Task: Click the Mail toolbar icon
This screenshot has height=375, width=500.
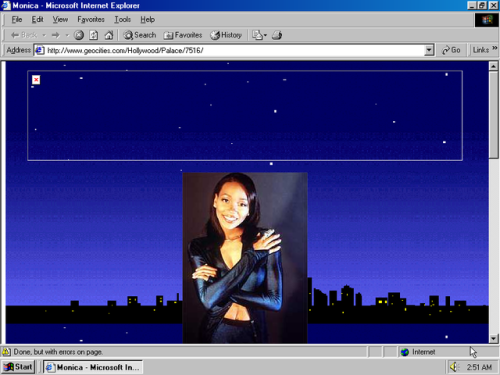Action: [x=259, y=35]
